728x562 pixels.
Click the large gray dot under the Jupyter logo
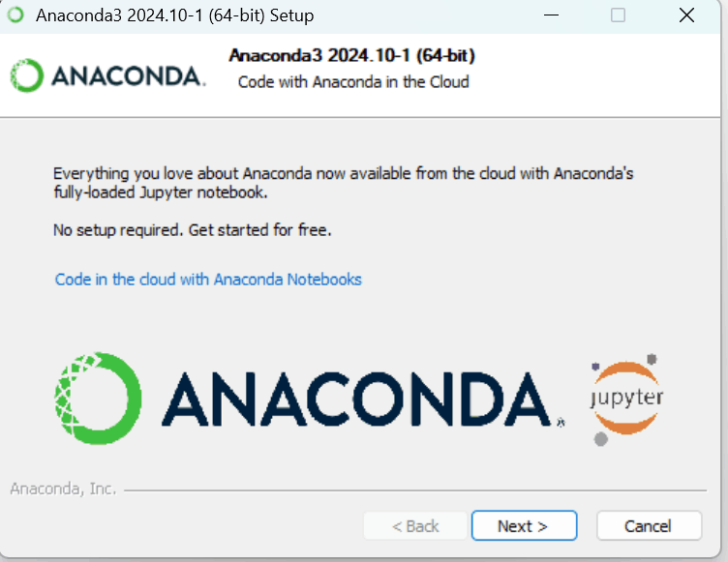point(601,439)
